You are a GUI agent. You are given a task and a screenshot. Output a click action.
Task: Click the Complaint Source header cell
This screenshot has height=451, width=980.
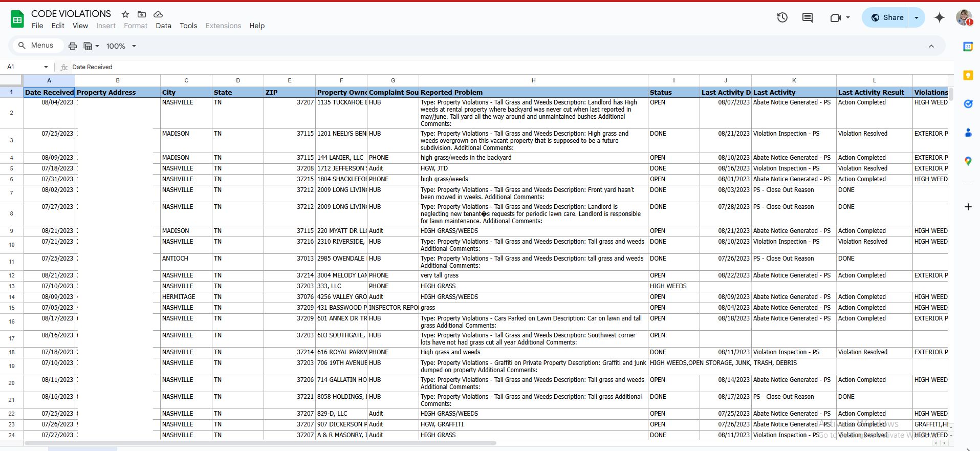tap(393, 92)
